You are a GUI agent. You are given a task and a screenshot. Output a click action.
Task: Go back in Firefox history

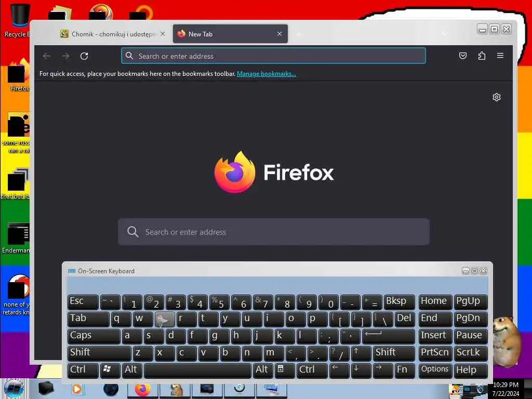47,56
